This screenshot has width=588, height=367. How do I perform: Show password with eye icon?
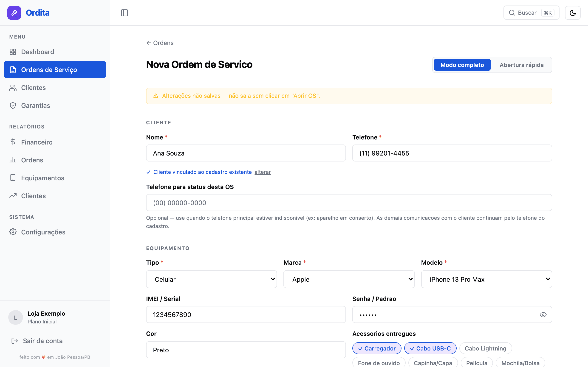click(x=543, y=315)
